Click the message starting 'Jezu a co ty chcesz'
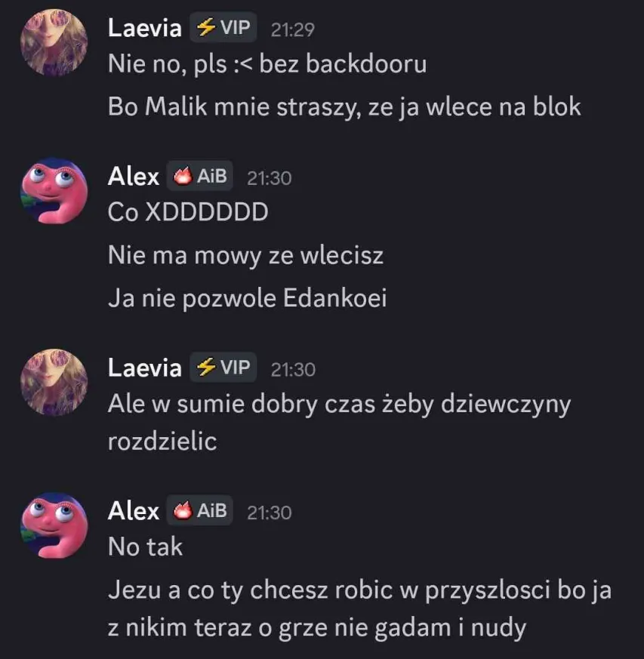This screenshot has width=644, height=659. (x=359, y=608)
